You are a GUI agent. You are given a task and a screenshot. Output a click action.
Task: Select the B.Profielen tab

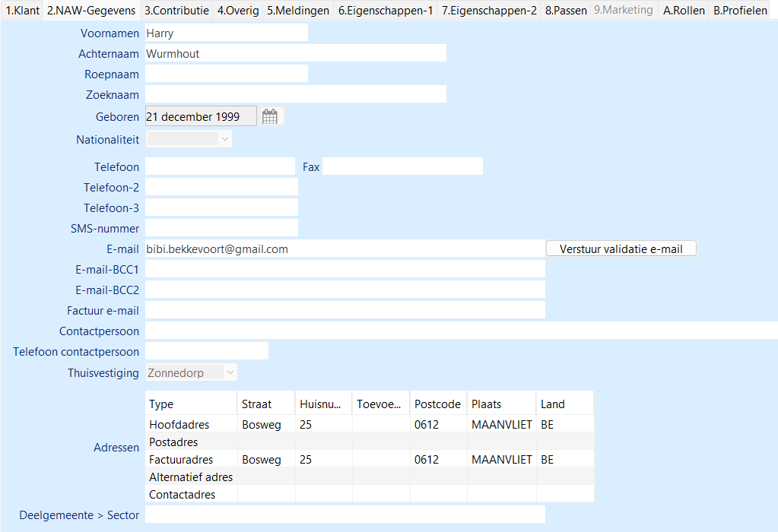click(740, 11)
